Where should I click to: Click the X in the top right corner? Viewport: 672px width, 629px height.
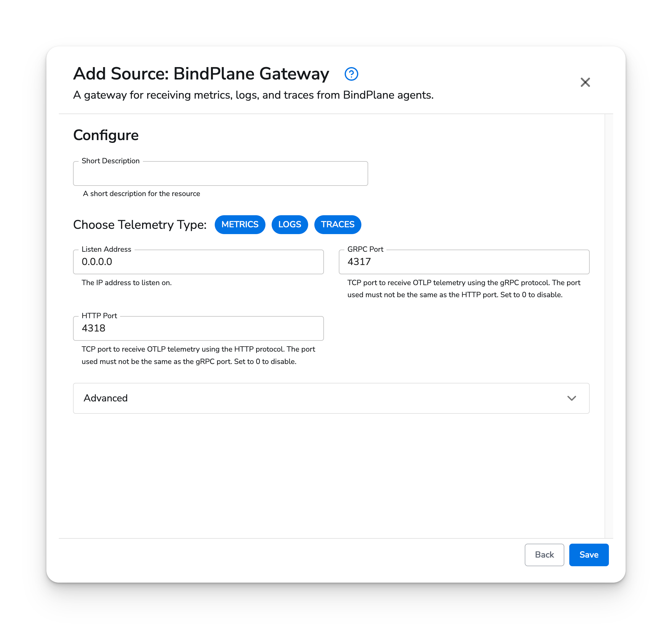[585, 82]
